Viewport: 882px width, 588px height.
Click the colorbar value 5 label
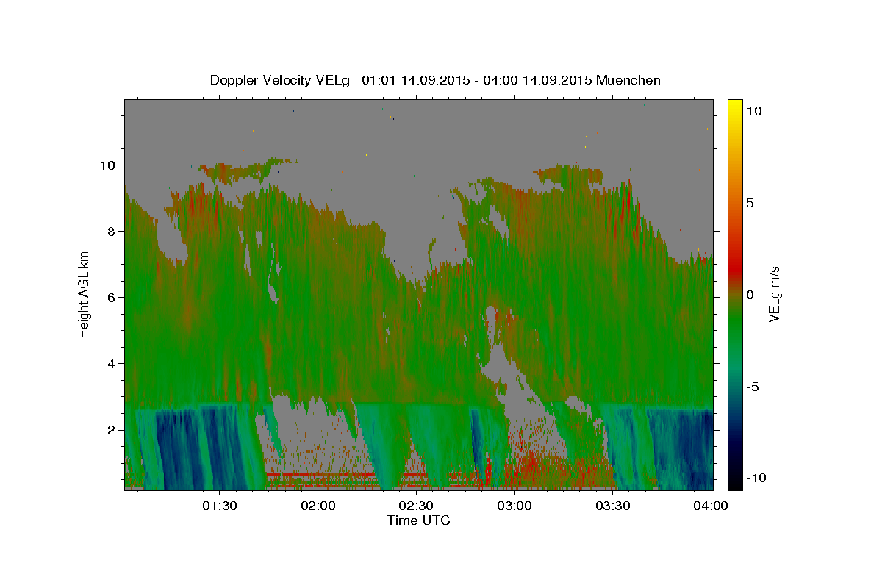tap(750, 203)
